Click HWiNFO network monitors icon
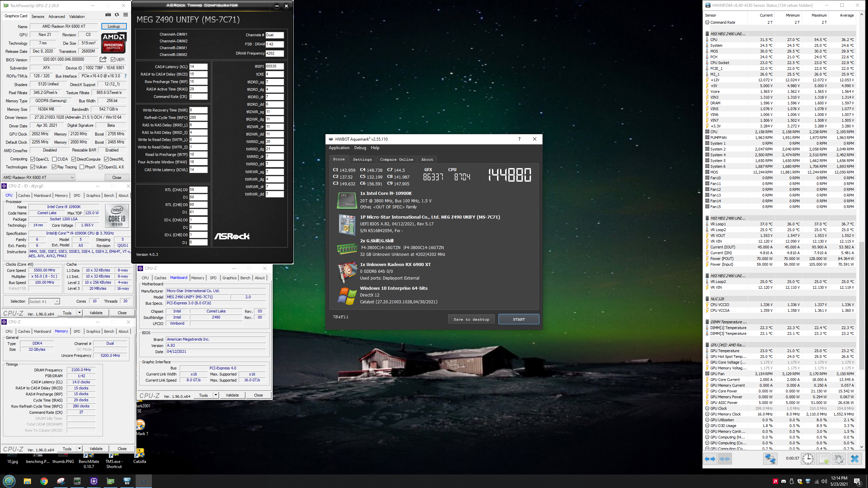 coord(770,459)
